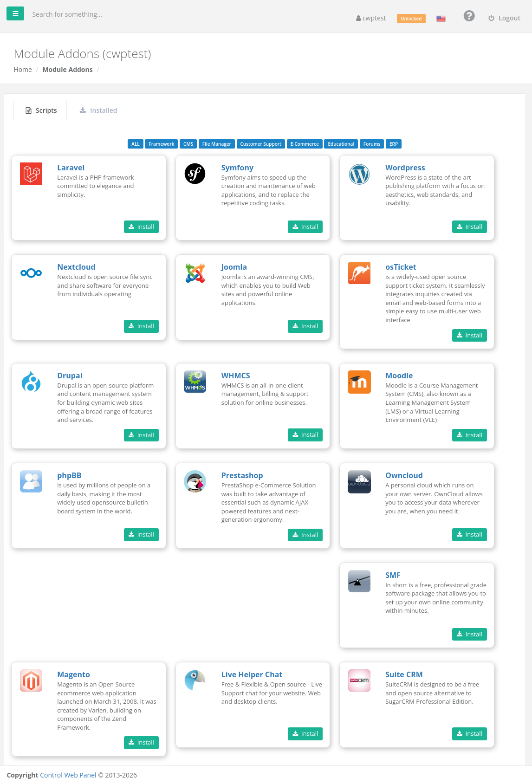
Task: Click the Wordpress logo icon
Action: tap(359, 174)
